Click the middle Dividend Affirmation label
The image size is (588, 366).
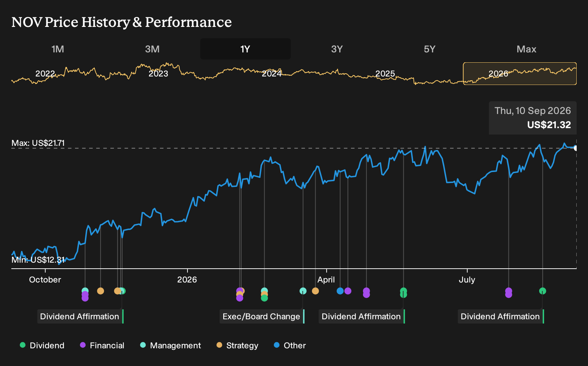361,316
